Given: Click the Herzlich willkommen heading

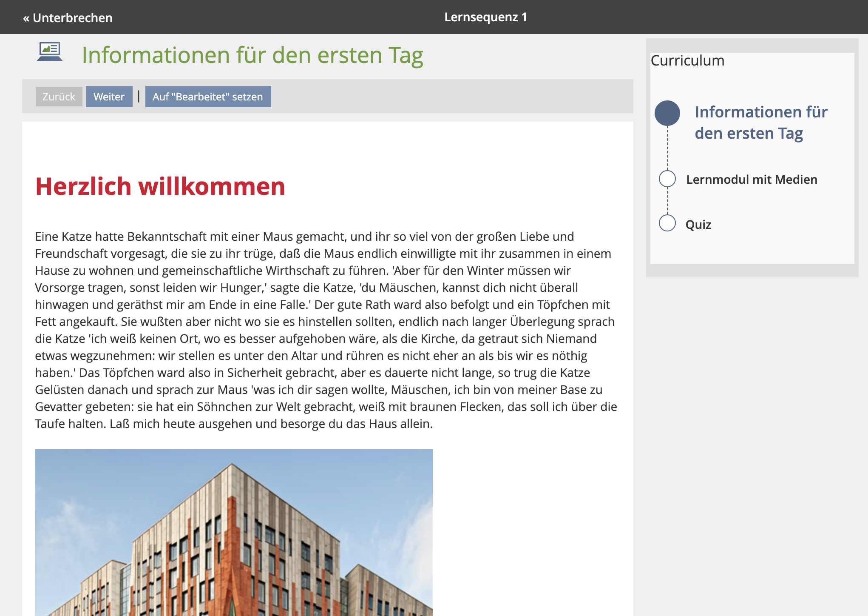Looking at the screenshot, I should [160, 186].
